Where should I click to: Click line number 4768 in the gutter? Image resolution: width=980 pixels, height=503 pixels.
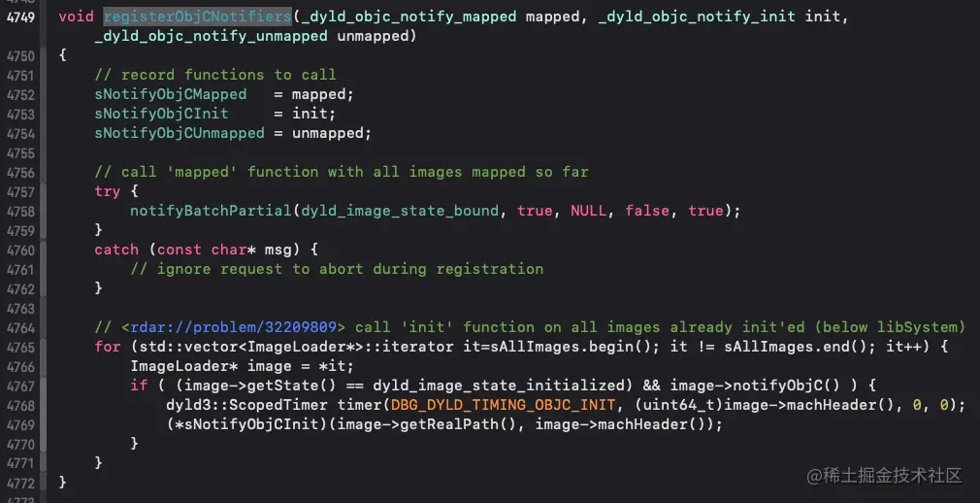click(20, 405)
